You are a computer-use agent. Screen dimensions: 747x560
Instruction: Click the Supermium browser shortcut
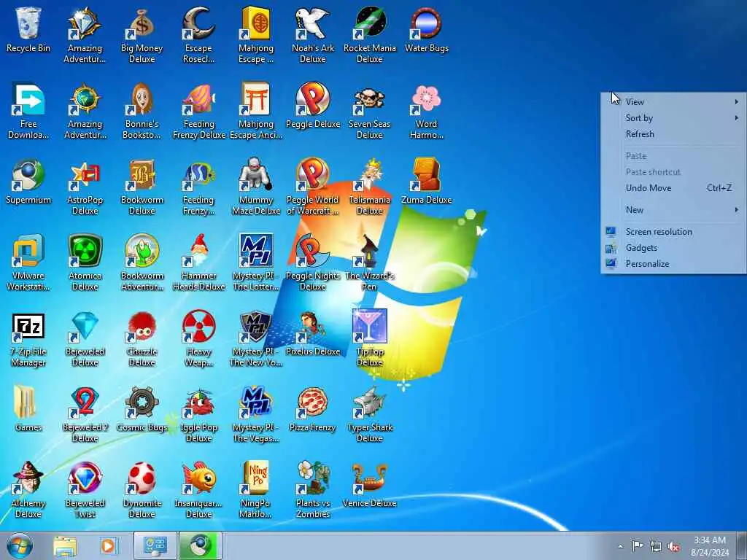(x=28, y=182)
